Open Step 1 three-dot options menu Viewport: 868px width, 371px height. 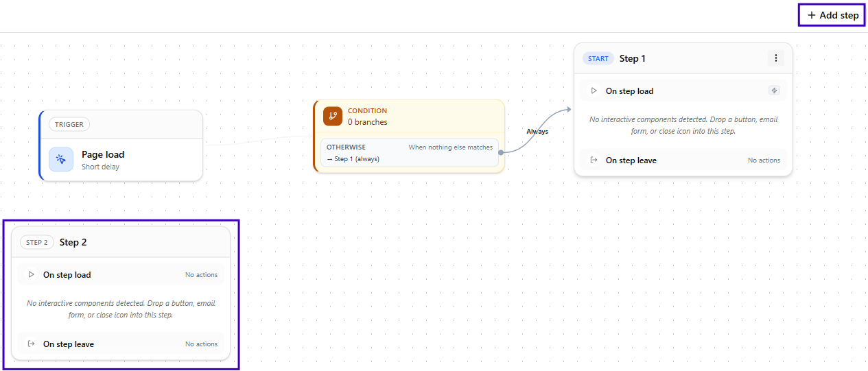775,58
